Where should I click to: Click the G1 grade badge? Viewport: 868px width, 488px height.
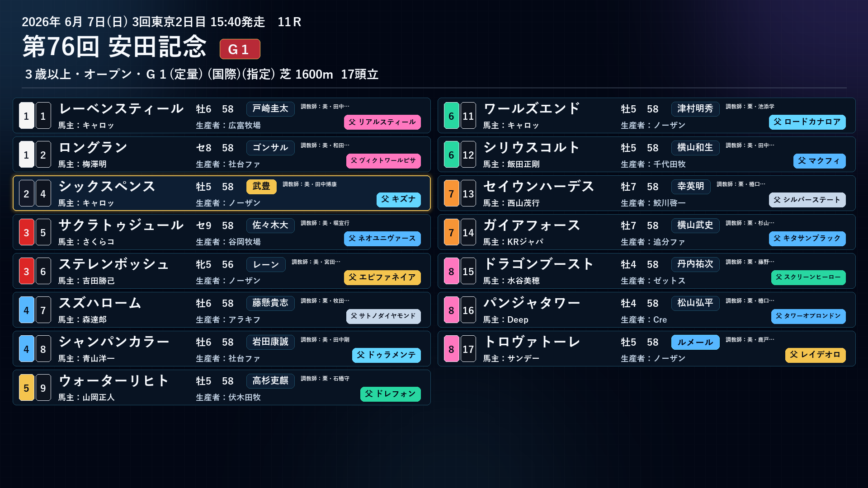coord(240,49)
